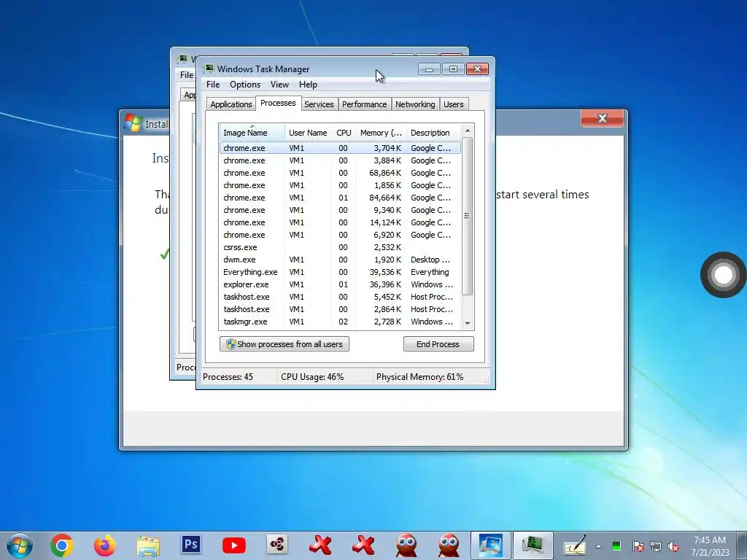Open the Windows Start orb
The image size is (747, 560).
point(20,545)
